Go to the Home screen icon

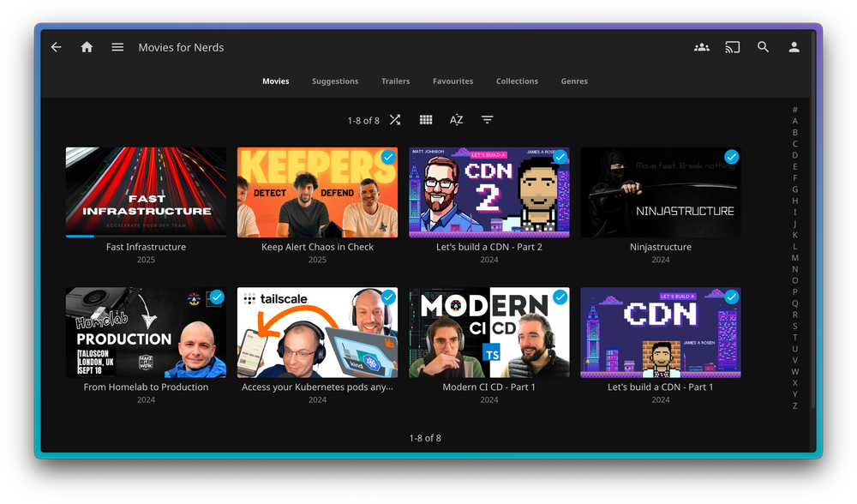pyautogui.click(x=87, y=47)
